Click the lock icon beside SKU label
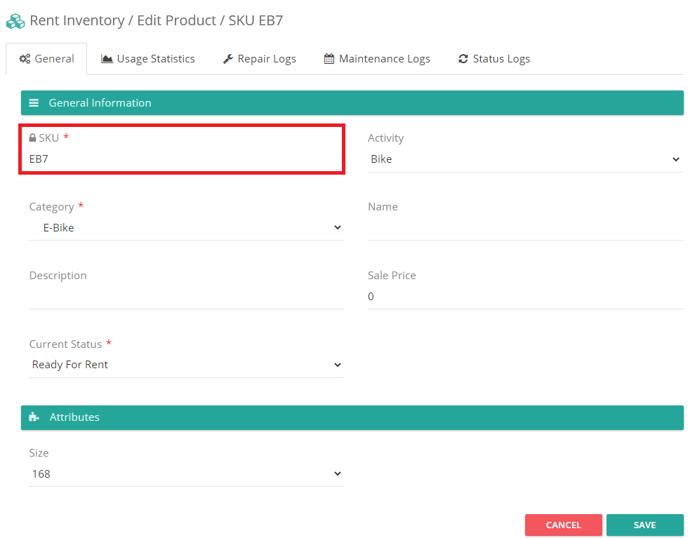Screen dimensions: 688x538 pyautogui.click(x=32, y=138)
